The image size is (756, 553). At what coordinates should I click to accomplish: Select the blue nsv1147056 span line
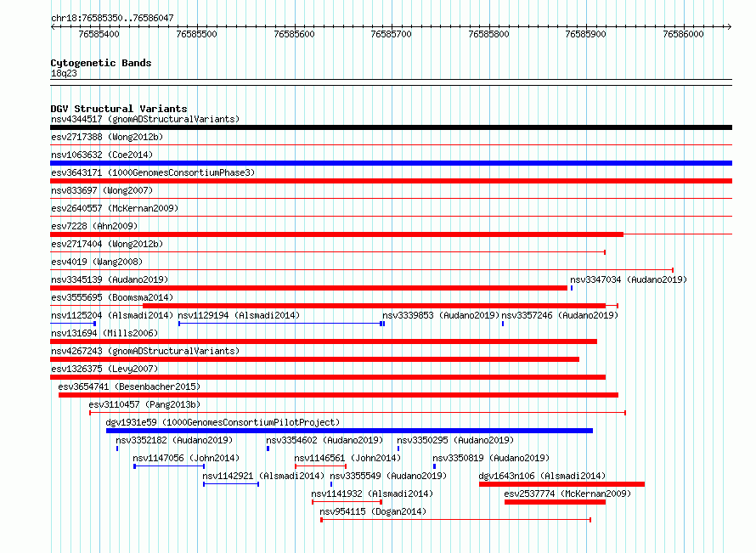(169, 466)
